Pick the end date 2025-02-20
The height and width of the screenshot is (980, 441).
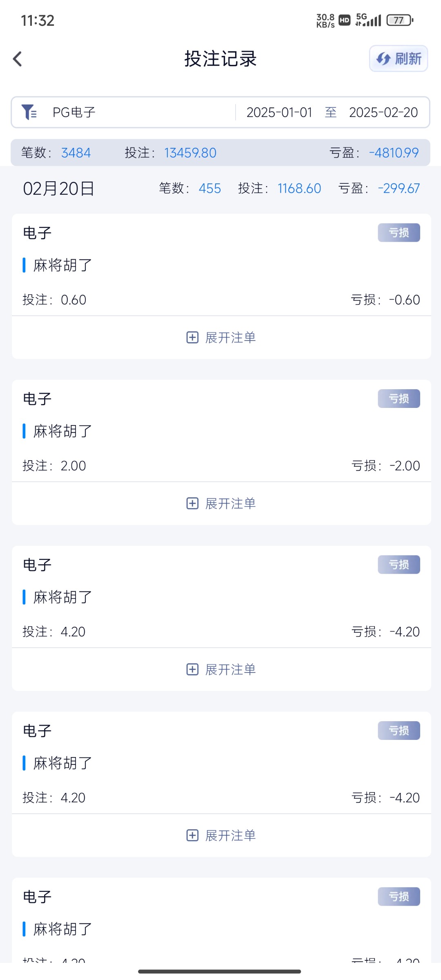tap(383, 112)
